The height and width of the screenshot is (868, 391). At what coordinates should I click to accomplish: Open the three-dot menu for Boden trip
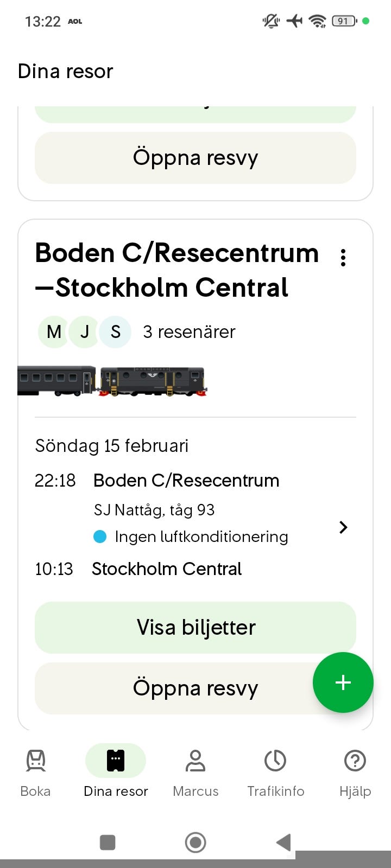point(343,258)
